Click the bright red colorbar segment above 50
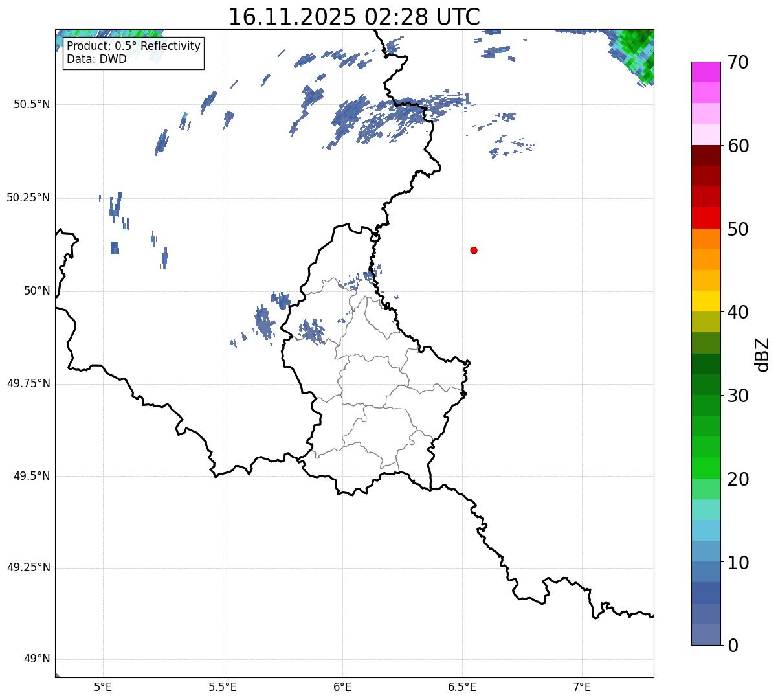 click(x=706, y=218)
